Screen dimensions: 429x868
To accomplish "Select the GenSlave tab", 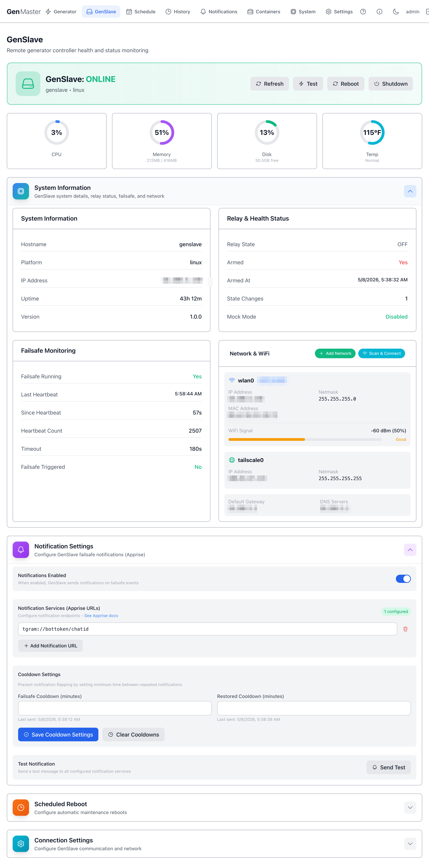I will pos(101,11).
